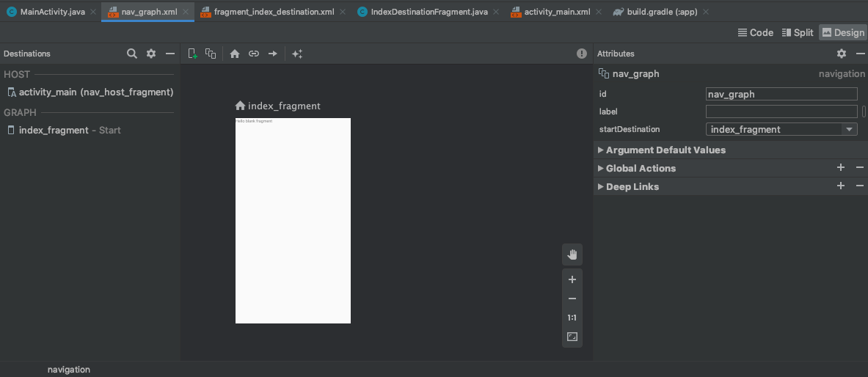This screenshot has height=377, width=868.
Task: Open the startDestination dropdown
Action: tap(848, 130)
